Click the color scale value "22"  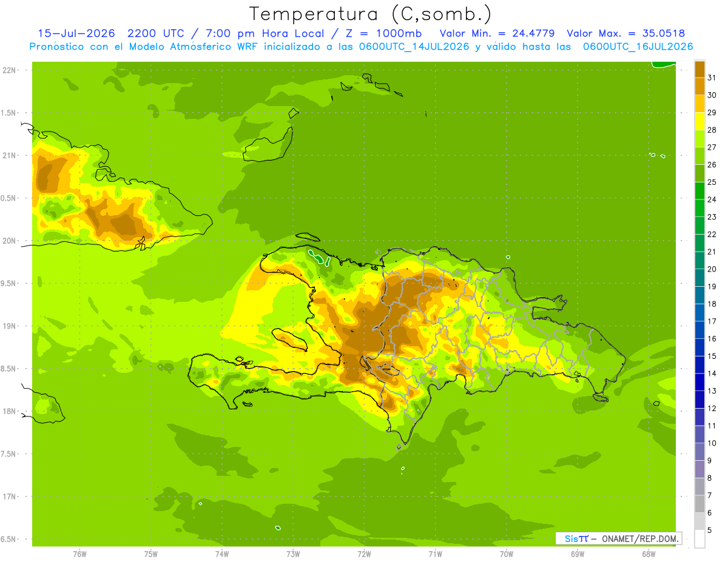point(712,234)
